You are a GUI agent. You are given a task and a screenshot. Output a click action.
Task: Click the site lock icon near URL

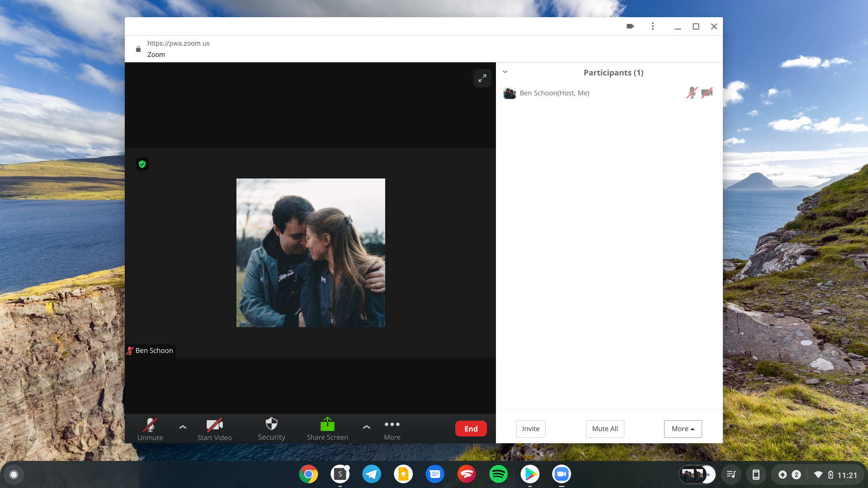click(138, 49)
